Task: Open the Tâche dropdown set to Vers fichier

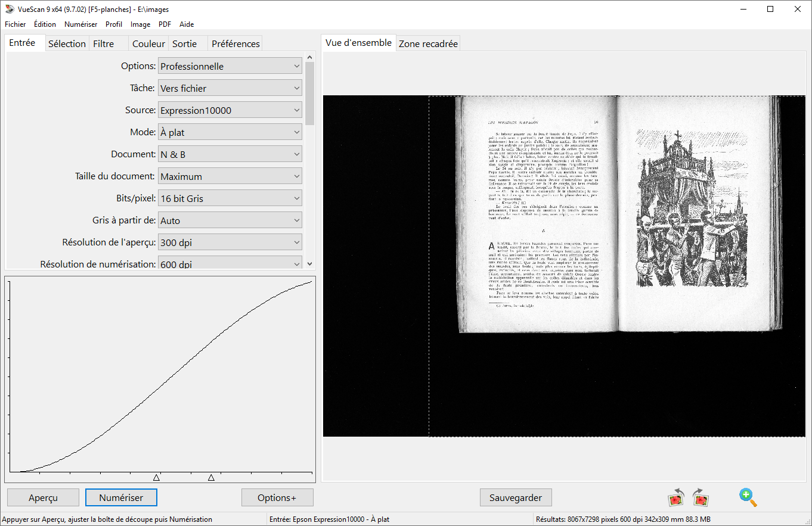Action: coord(230,88)
